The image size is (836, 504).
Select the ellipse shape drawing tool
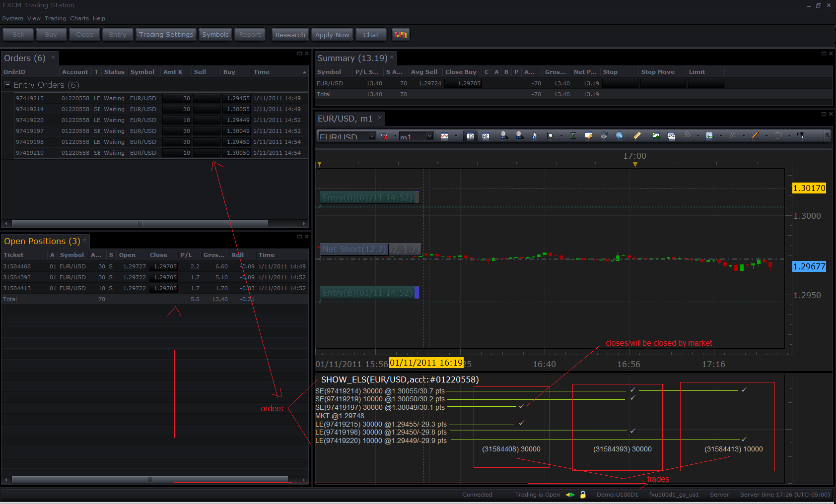[x=778, y=135]
